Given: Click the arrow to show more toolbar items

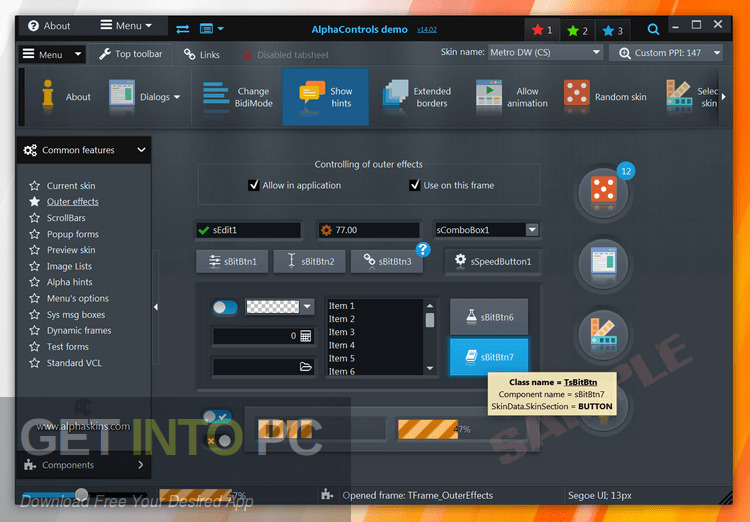Looking at the screenshot, I should click(723, 97).
